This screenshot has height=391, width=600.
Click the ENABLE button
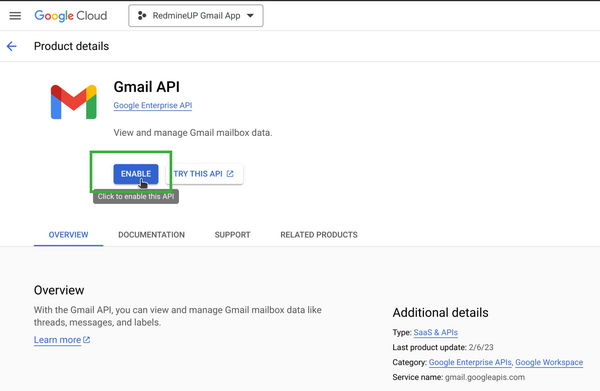pyautogui.click(x=136, y=174)
